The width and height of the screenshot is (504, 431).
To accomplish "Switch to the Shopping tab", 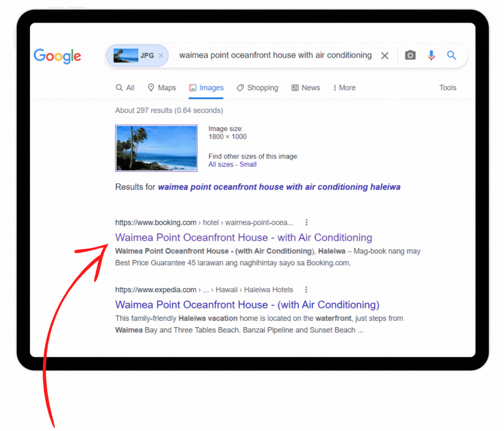I will (x=257, y=88).
